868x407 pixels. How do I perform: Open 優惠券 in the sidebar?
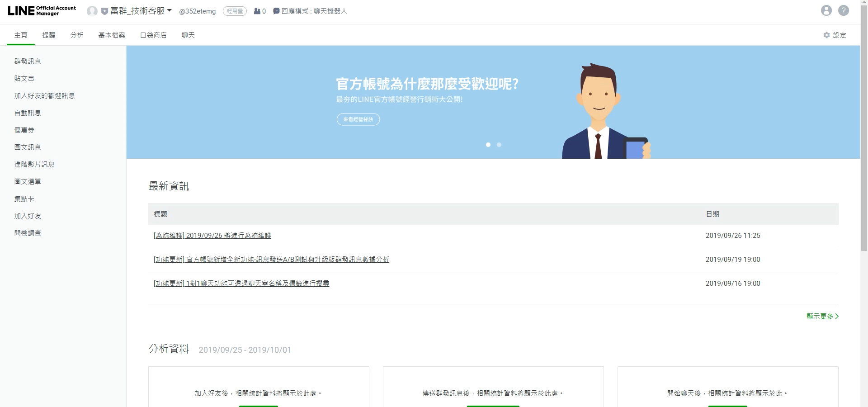pos(24,130)
